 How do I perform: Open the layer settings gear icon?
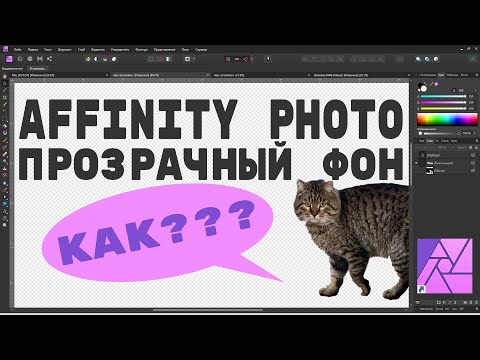coord(470,147)
